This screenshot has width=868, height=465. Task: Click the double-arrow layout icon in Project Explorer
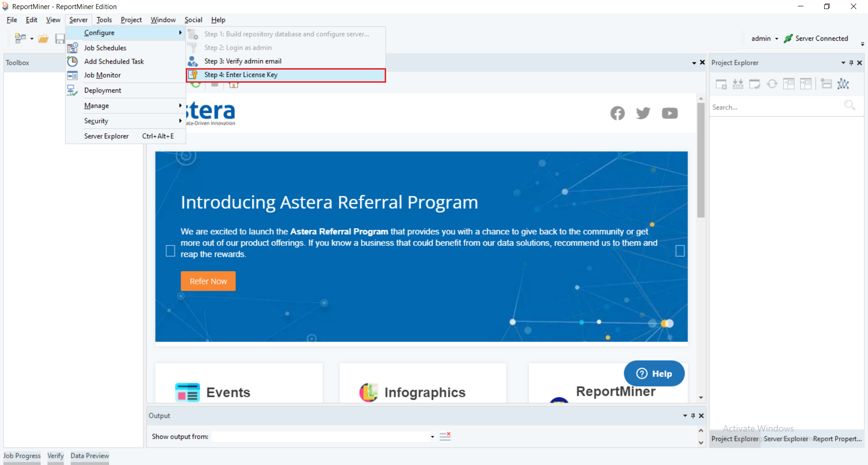(806, 84)
